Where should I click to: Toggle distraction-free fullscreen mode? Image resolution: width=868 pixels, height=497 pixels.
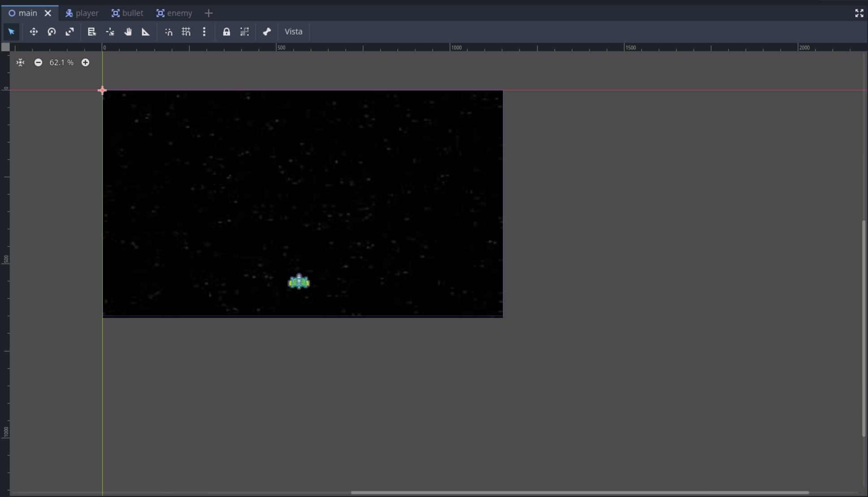tap(859, 13)
